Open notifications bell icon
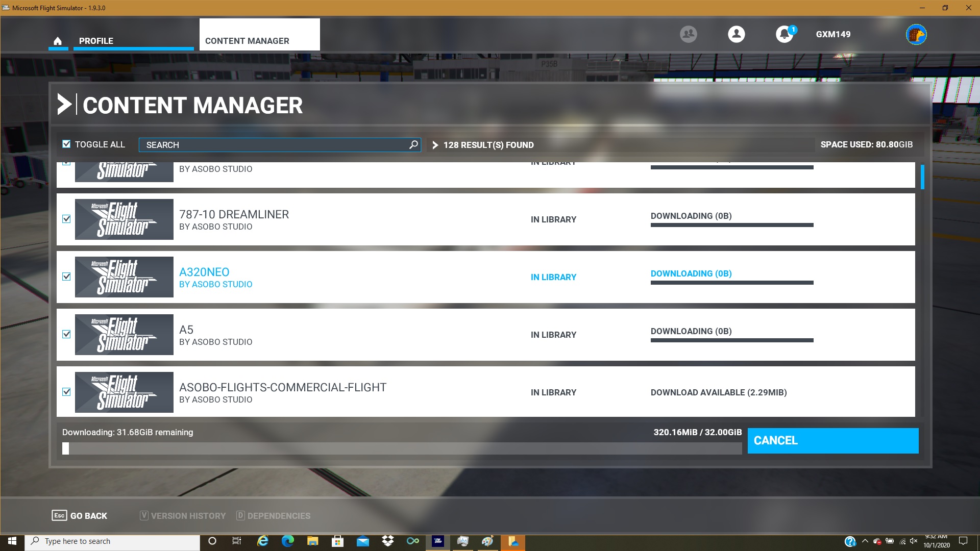 click(785, 34)
